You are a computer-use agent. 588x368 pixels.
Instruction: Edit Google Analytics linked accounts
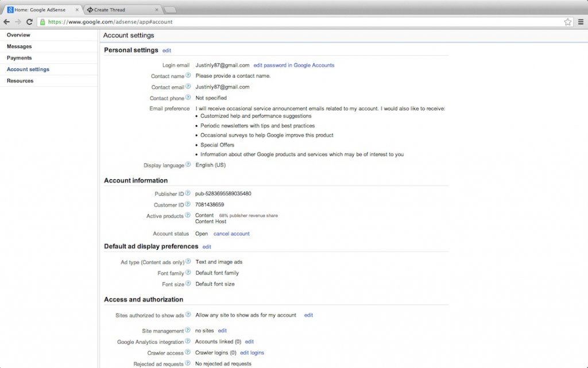pos(249,342)
